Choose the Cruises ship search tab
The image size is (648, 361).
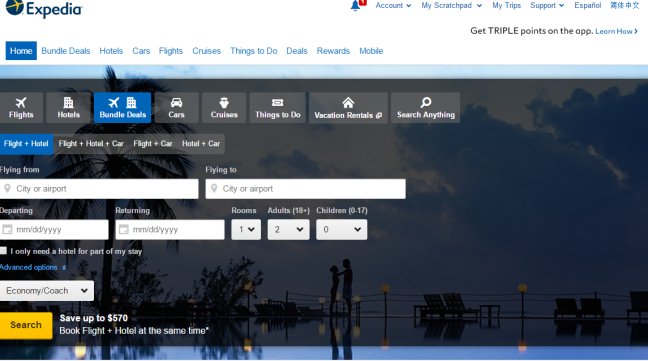[x=224, y=108]
